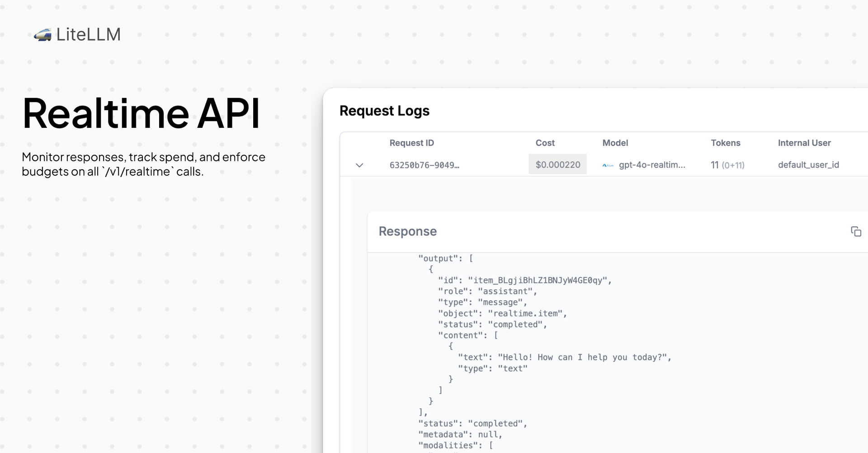The width and height of the screenshot is (868, 453).
Task: Sort by the Request ID column header
Action: pyautogui.click(x=411, y=143)
